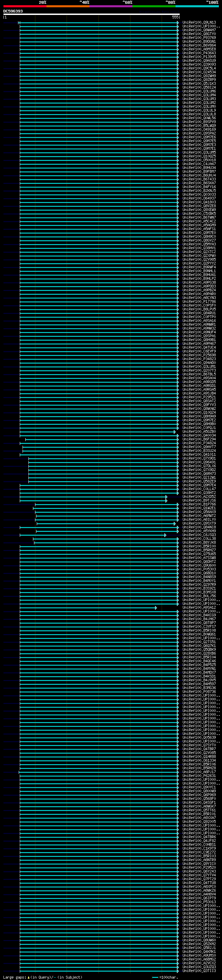Select hit label UniRef100_Q39093

[199, 64]
